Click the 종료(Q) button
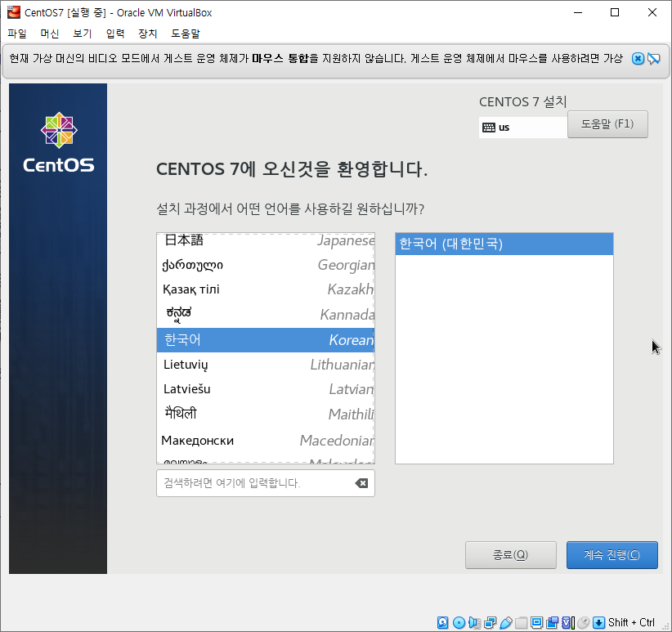 pyautogui.click(x=510, y=555)
